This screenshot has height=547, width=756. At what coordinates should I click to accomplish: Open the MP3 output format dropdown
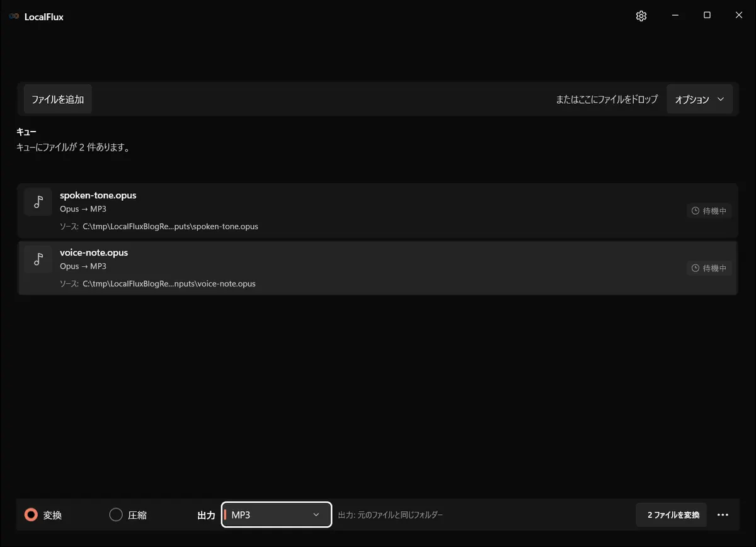[277, 515]
